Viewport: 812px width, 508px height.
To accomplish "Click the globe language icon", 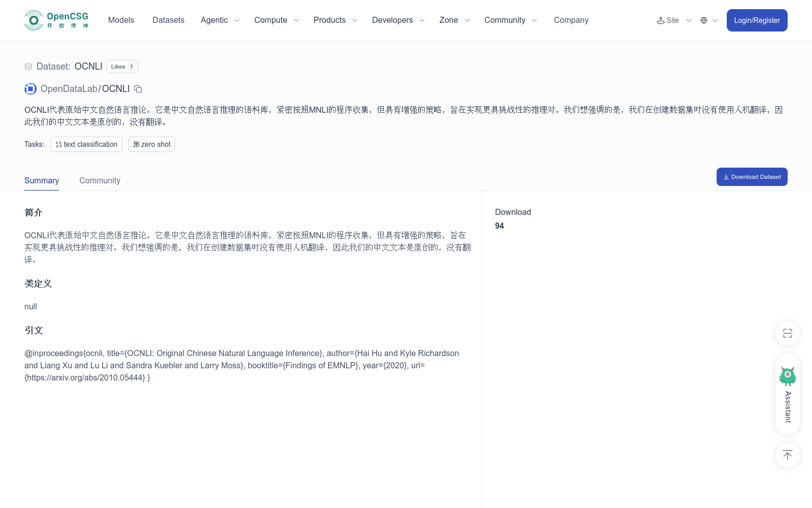I will (x=704, y=20).
